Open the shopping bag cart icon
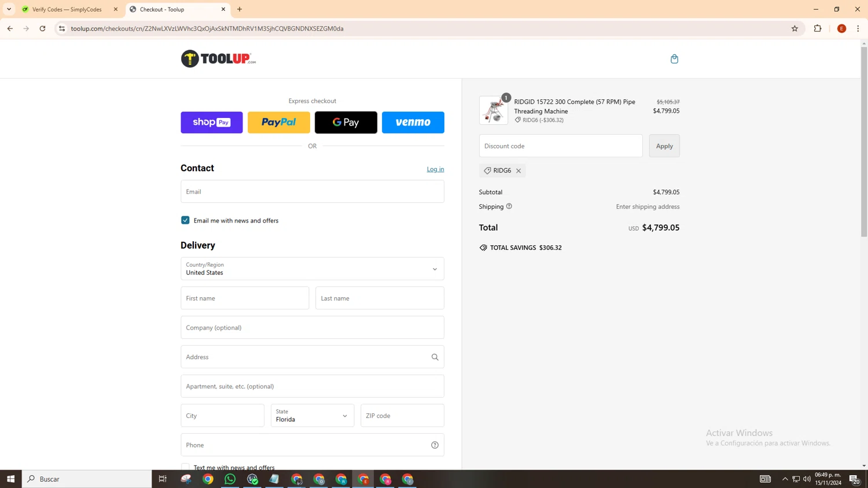868x488 pixels. tap(674, 59)
